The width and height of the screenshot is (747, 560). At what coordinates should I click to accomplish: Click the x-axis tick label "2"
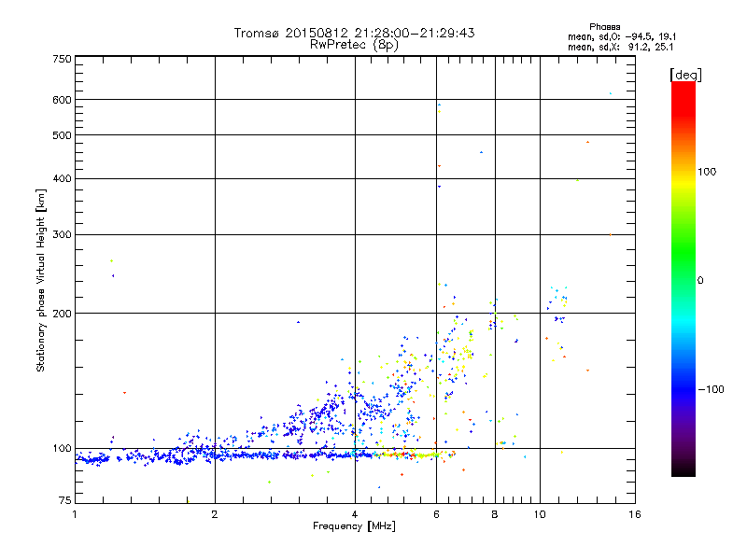(x=215, y=514)
